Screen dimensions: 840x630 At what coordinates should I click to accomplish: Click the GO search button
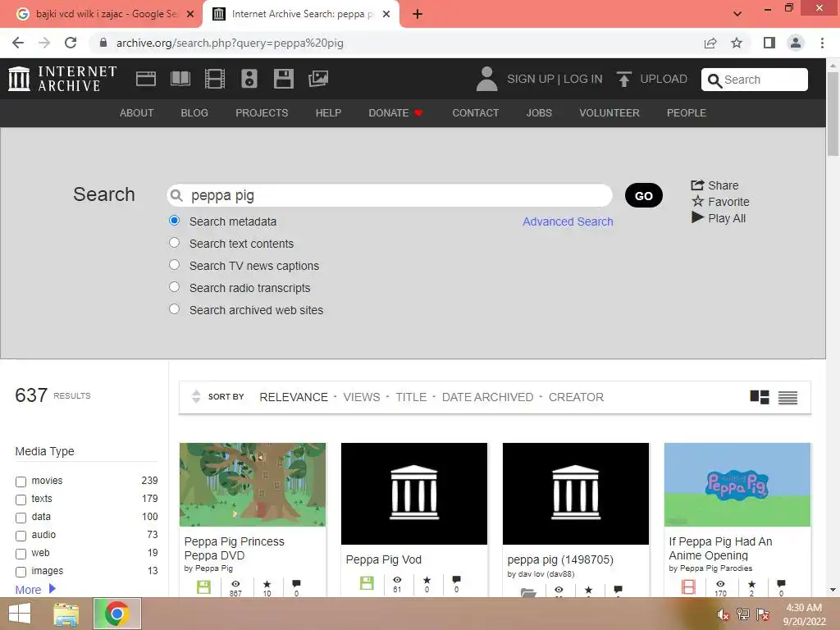click(643, 195)
